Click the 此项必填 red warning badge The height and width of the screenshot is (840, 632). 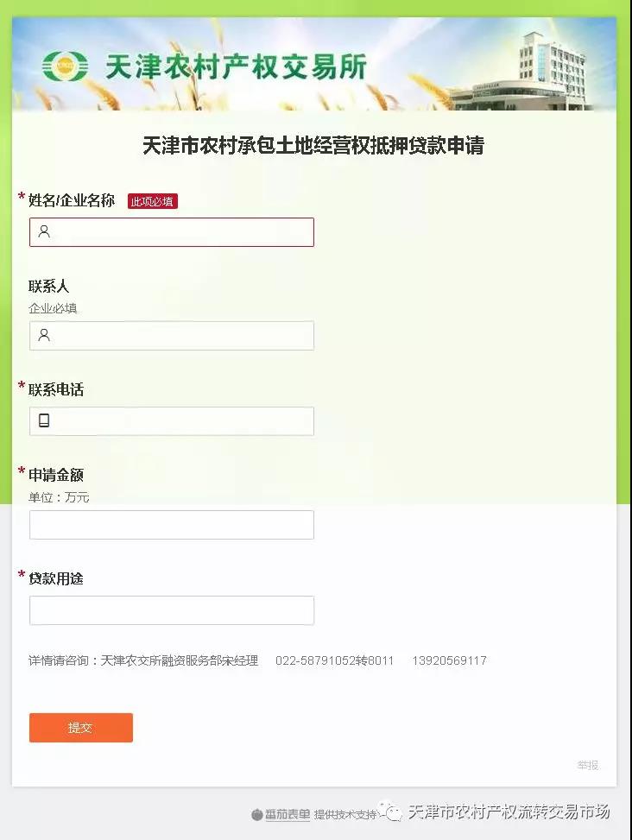153,201
